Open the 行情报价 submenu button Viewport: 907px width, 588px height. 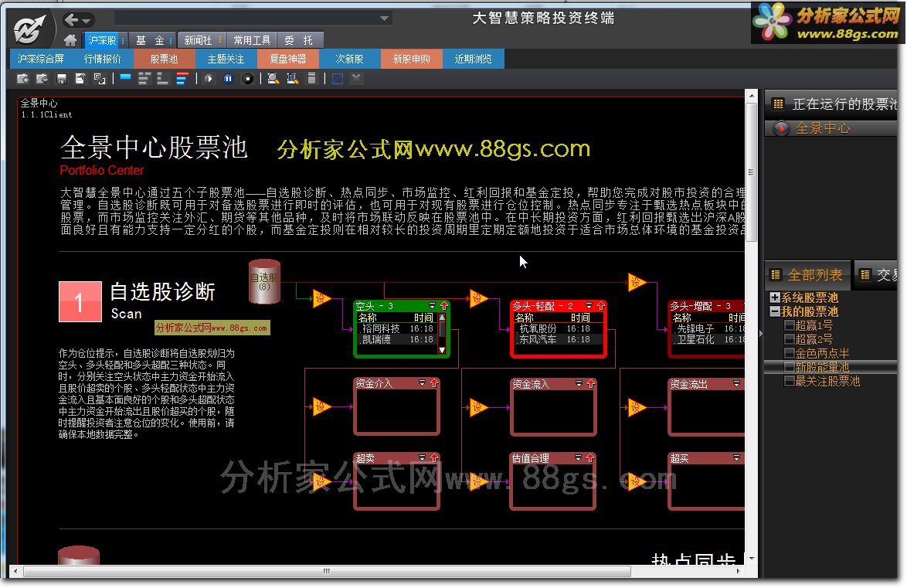tap(103, 59)
